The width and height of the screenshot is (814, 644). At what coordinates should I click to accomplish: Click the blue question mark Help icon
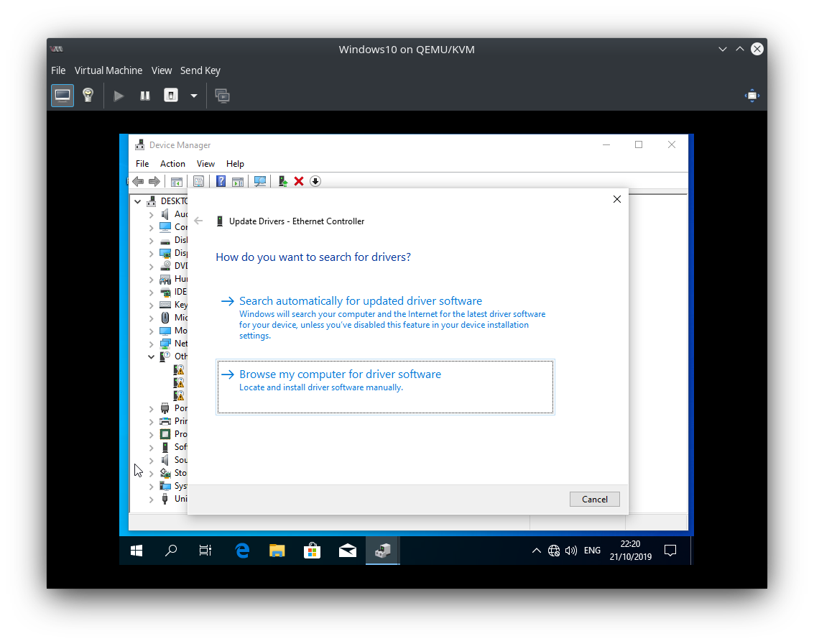(x=221, y=181)
